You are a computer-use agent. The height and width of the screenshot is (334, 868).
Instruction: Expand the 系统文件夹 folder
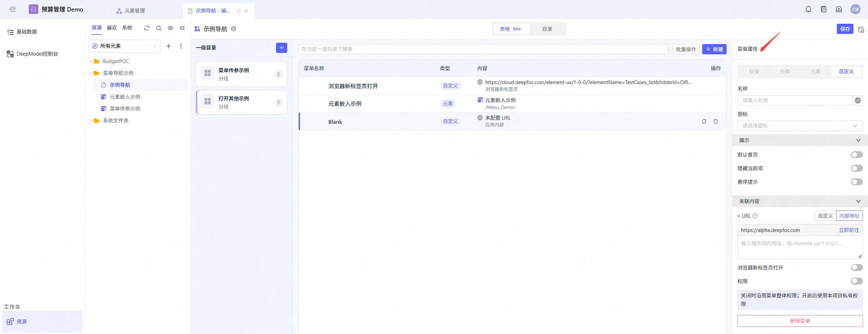pyautogui.click(x=91, y=121)
